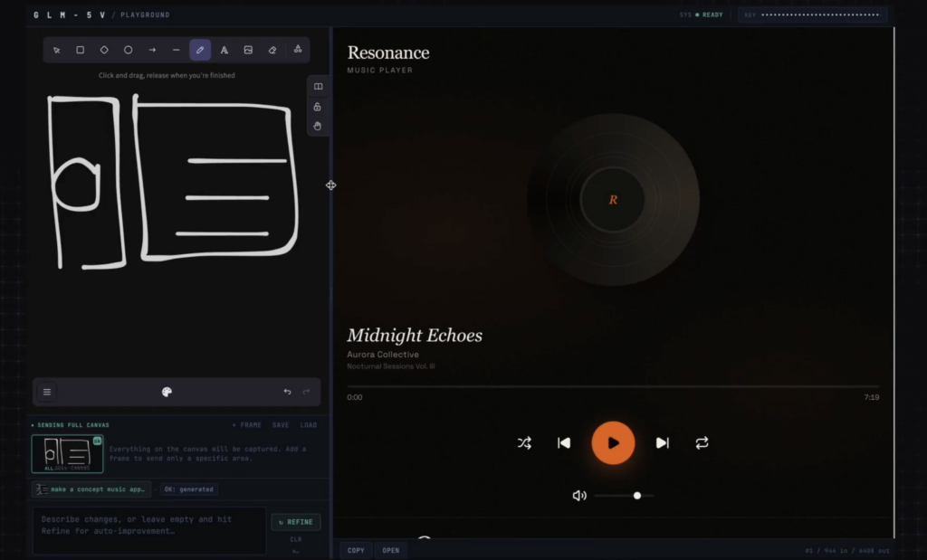Activate the eraser tool
Viewport: 927px width, 560px height.
[272, 51]
